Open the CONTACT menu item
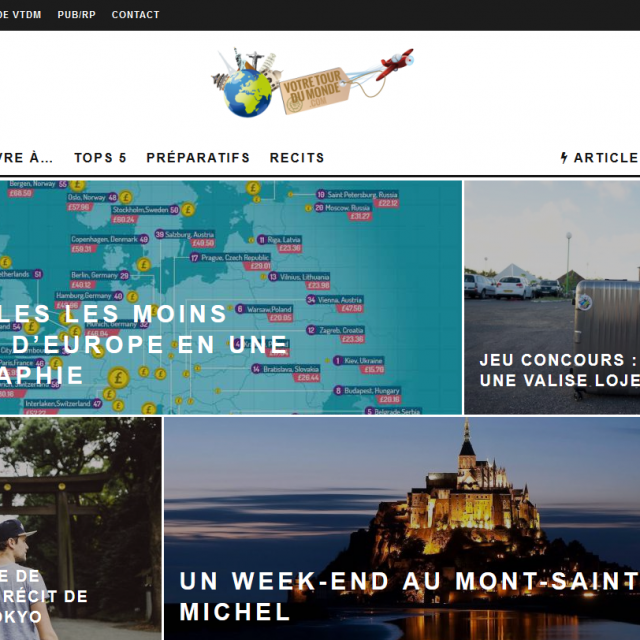Screen dimensions: 640x640 click(x=136, y=15)
